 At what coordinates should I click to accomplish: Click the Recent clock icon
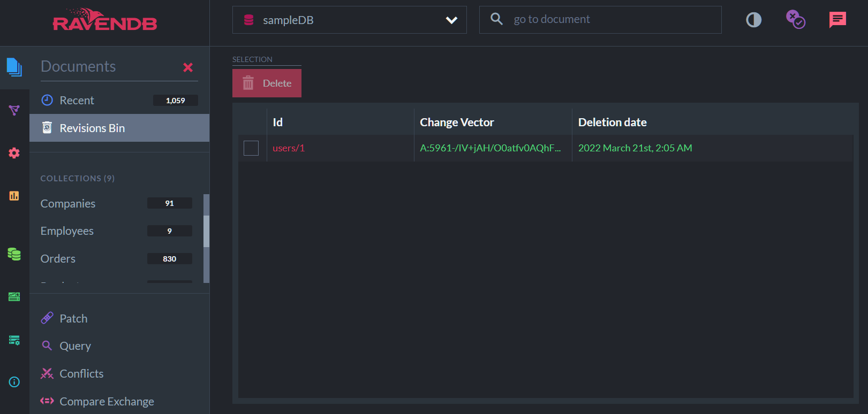[47, 100]
